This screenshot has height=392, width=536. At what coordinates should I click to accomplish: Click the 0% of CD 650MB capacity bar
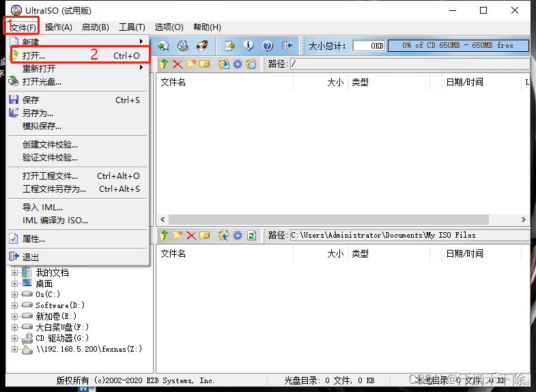458,46
